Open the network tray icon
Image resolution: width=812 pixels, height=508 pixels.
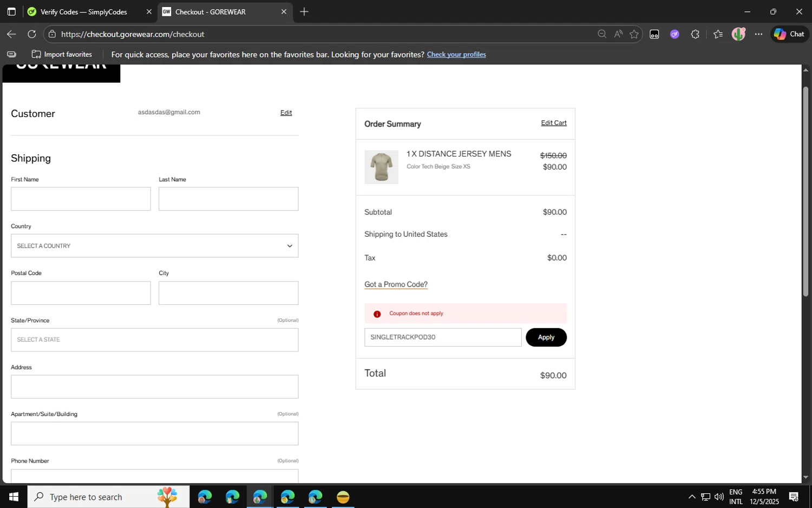pos(705,497)
